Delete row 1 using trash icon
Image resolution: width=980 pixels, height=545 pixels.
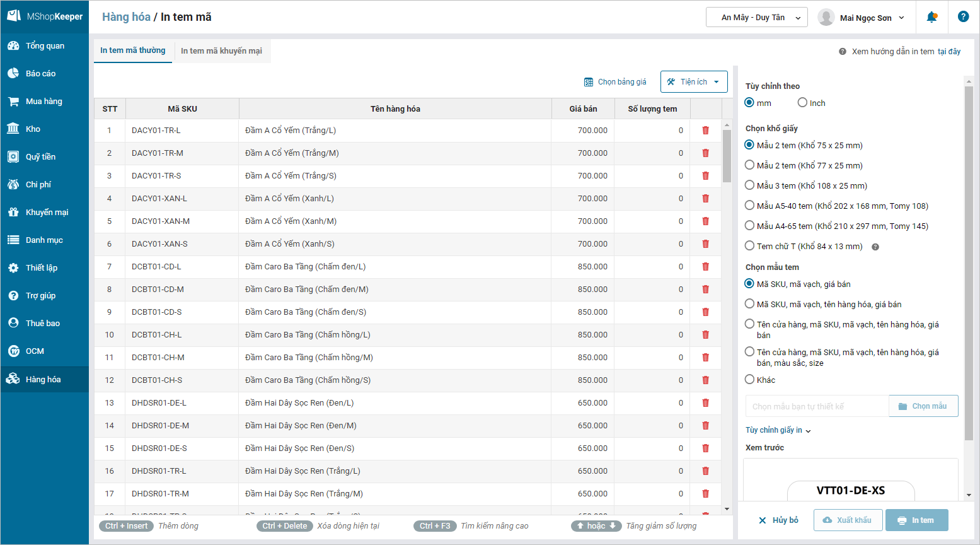(705, 131)
